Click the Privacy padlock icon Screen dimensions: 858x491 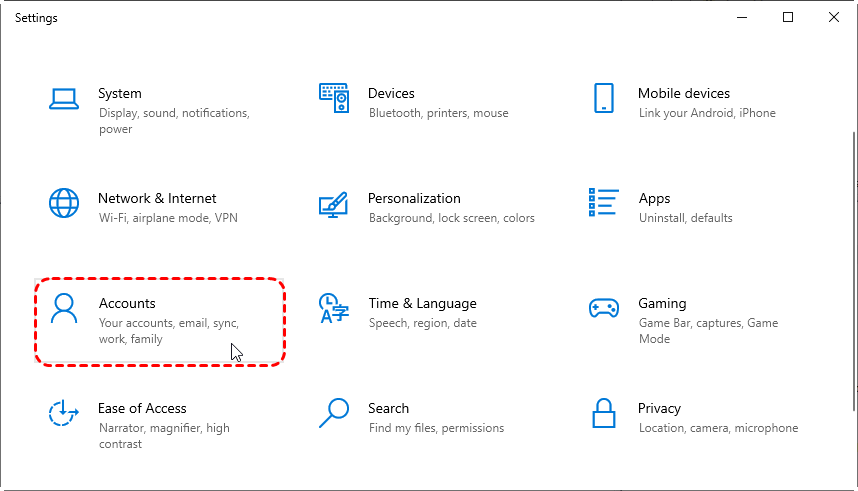click(603, 412)
